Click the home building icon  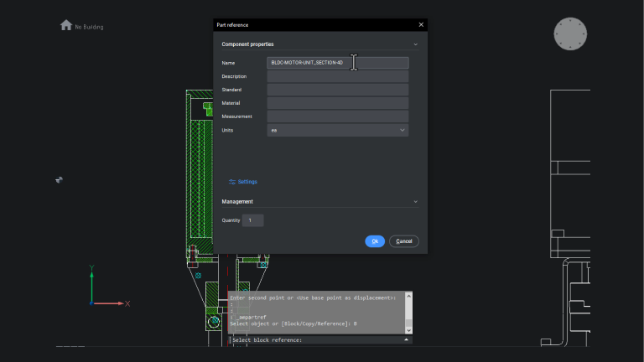(x=66, y=25)
